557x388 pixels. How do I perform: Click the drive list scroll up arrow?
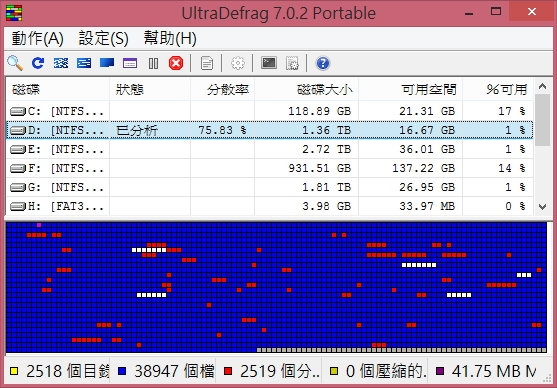[542, 86]
